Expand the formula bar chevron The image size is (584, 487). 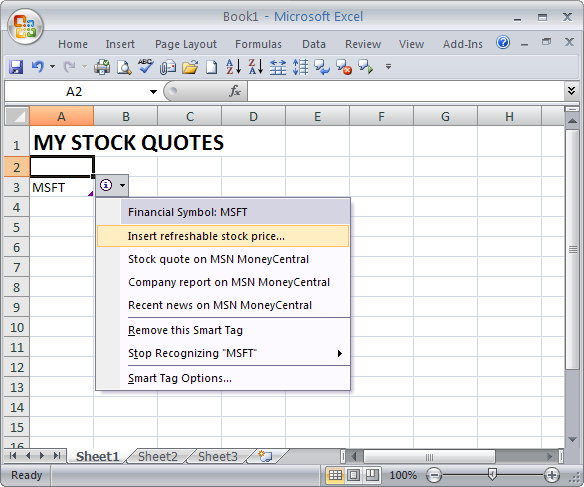coord(571,90)
